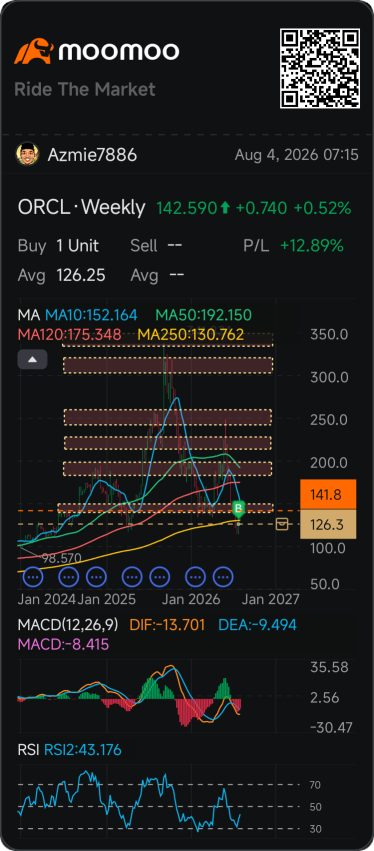This screenshot has width=374, height=851.
Task: Select the MA120:175.348 indicator label
Action: [69, 334]
